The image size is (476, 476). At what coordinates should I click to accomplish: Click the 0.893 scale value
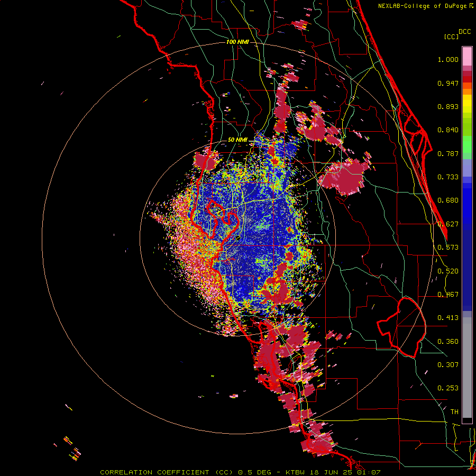point(448,106)
